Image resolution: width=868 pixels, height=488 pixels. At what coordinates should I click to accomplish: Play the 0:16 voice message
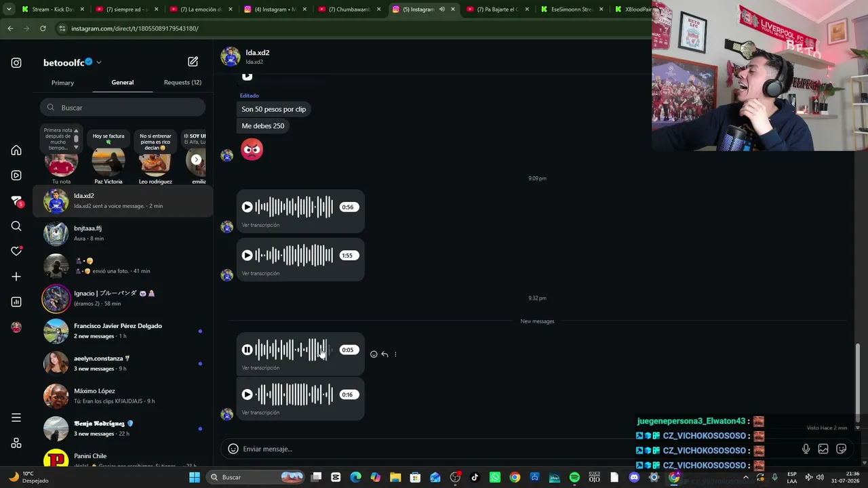click(x=248, y=394)
